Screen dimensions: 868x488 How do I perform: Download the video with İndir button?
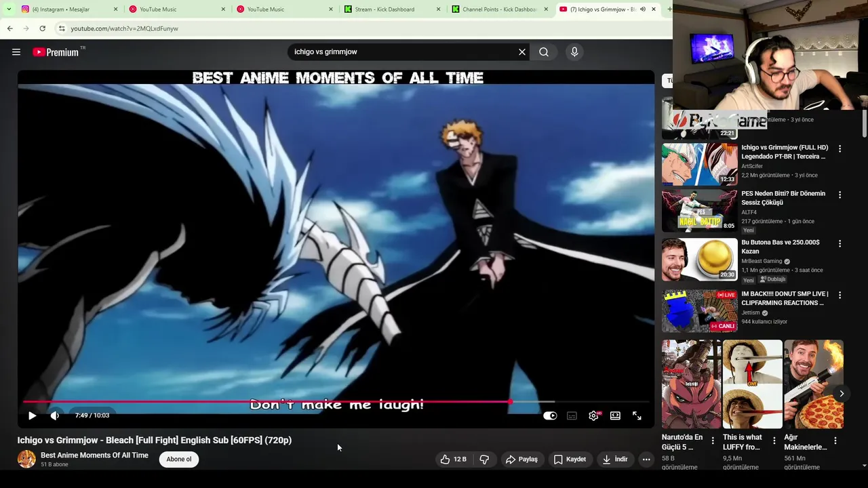615,460
